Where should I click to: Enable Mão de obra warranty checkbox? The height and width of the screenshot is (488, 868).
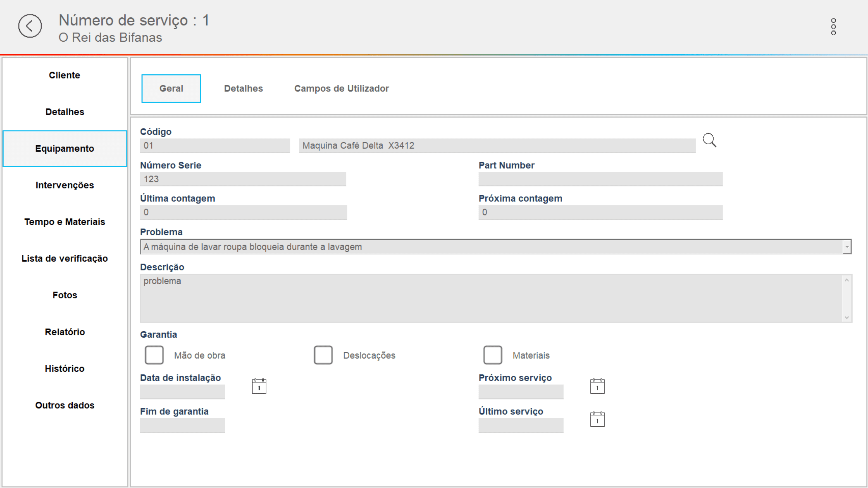(154, 355)
